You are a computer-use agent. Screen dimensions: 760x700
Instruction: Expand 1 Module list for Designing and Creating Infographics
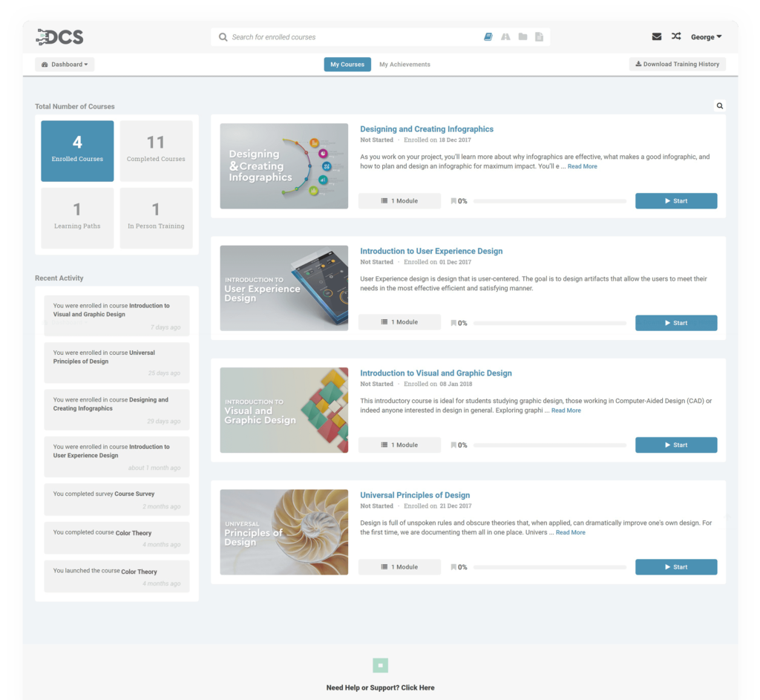pyautogui.click(x=399, y=201)
